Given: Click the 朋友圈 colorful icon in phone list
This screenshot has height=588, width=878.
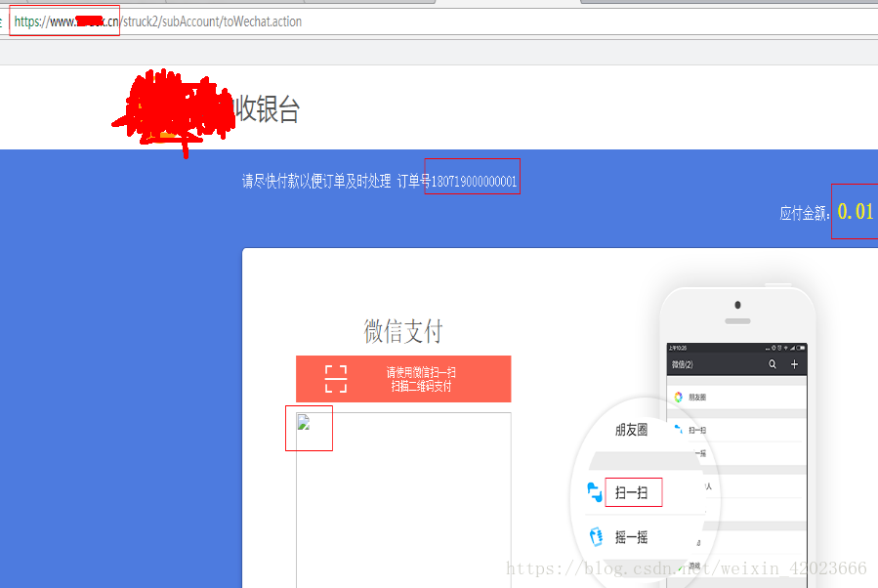Looking at the screenshot, I should tap(678, 397).
